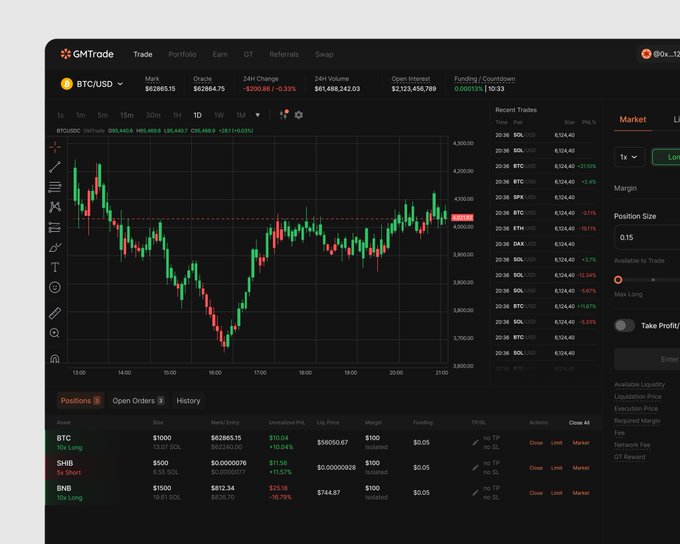Screen dimensions: 680x544
Task: Open the chart indicators candle icon
Action: [284, 115]
